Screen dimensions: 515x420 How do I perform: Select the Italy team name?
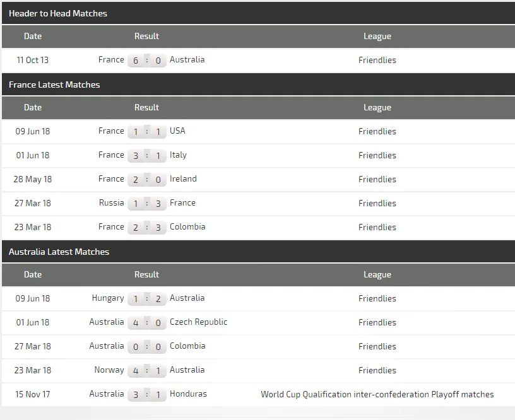(178, 155)
